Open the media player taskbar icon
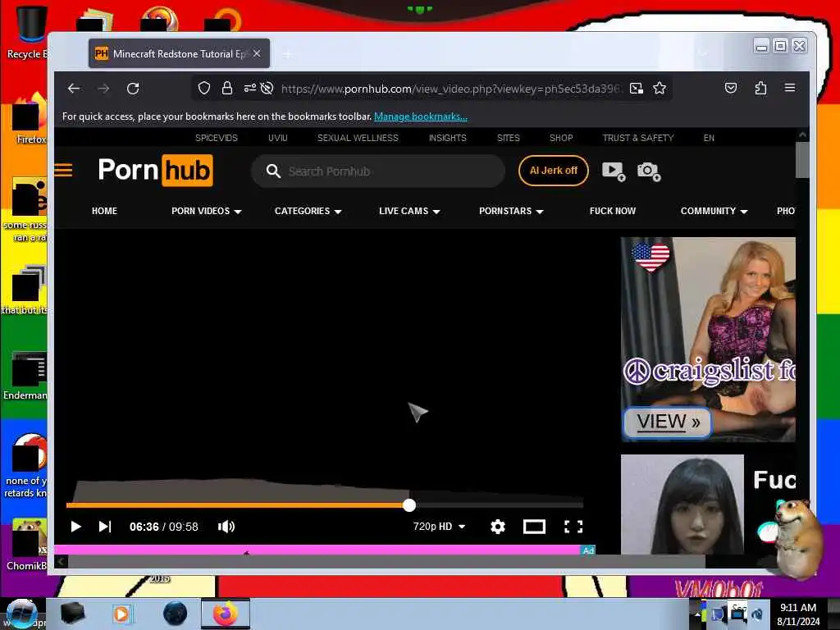The image size is (840, 630). tap(121, 614)
